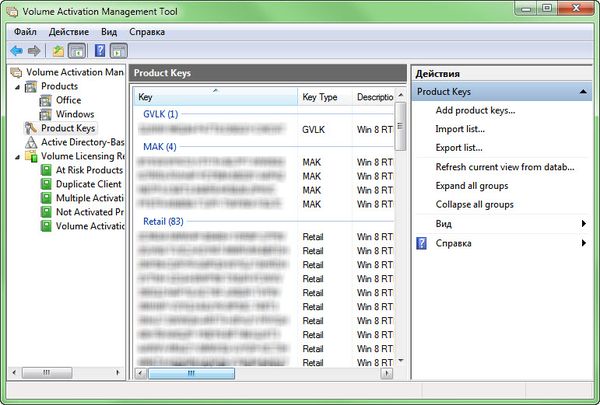Click the window title bar app icon
This screenshot has height=405, width=600.
pyautogui.click(x=12, y=12)
